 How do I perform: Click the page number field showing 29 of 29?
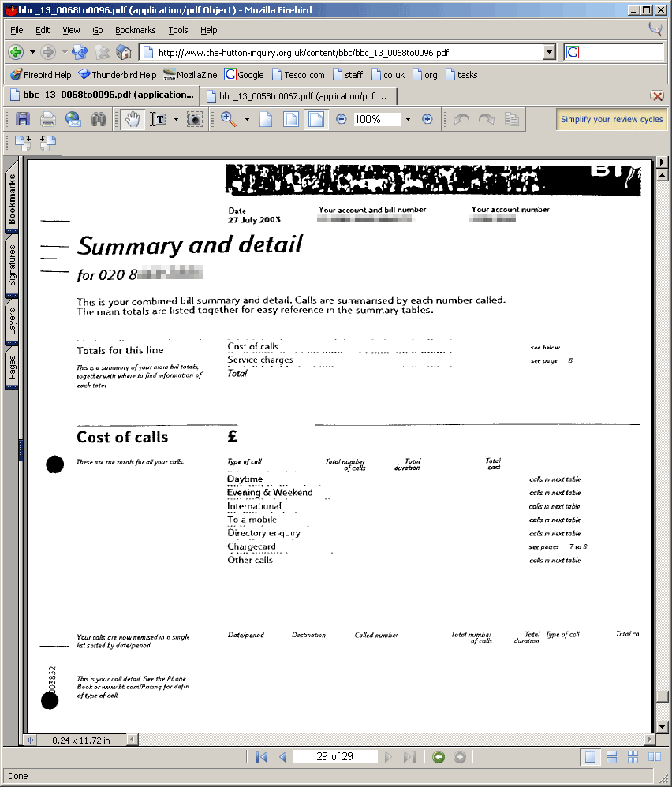334,757
